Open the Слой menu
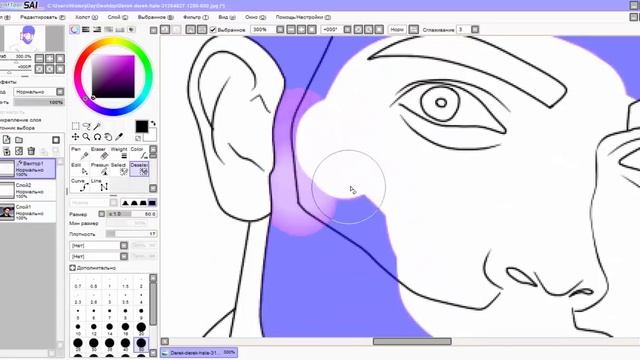The image size is (640, 360). 118,17
